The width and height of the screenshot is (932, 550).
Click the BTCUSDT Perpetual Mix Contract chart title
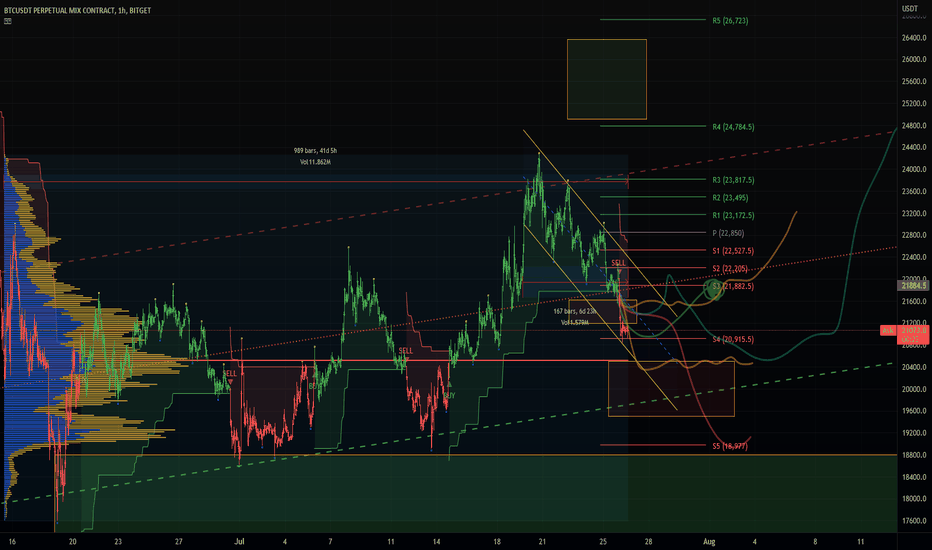click(77, 11)
